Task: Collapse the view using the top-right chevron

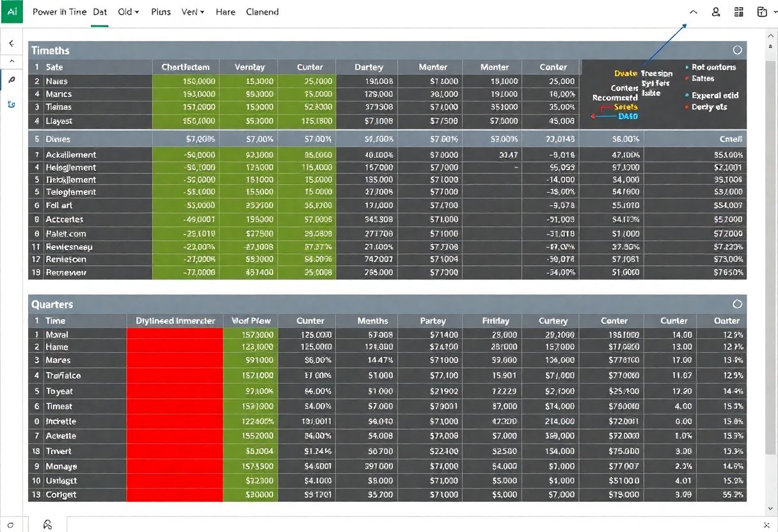Action: click(693, 12)
